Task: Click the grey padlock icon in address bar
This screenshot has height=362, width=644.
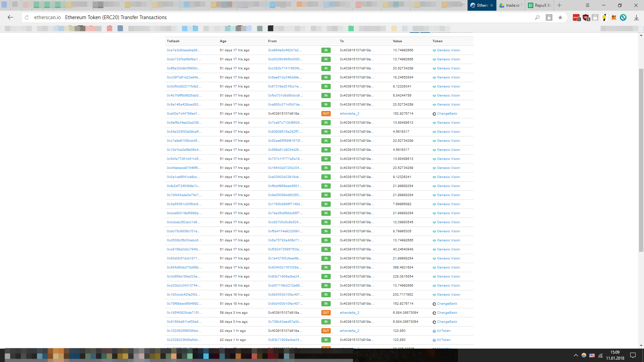Action: pos(549,17)
